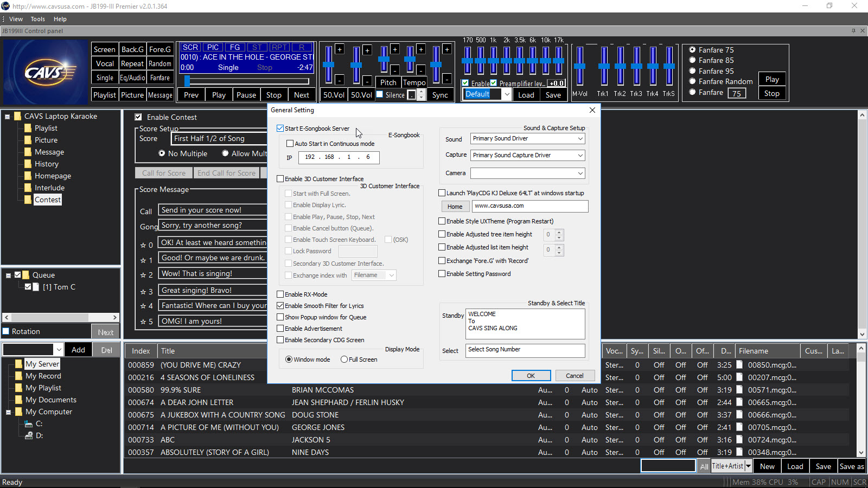Click Cancel in General Setting dialog

pos(575,376)
